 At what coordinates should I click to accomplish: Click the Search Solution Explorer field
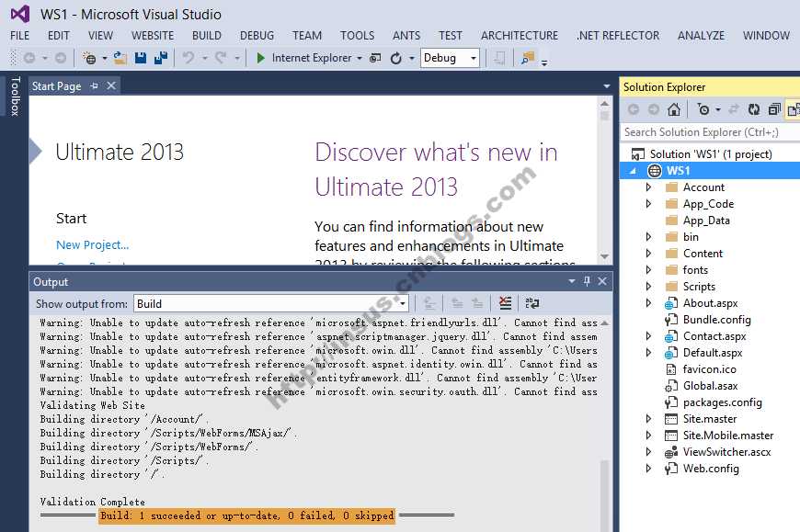[710, 132]
